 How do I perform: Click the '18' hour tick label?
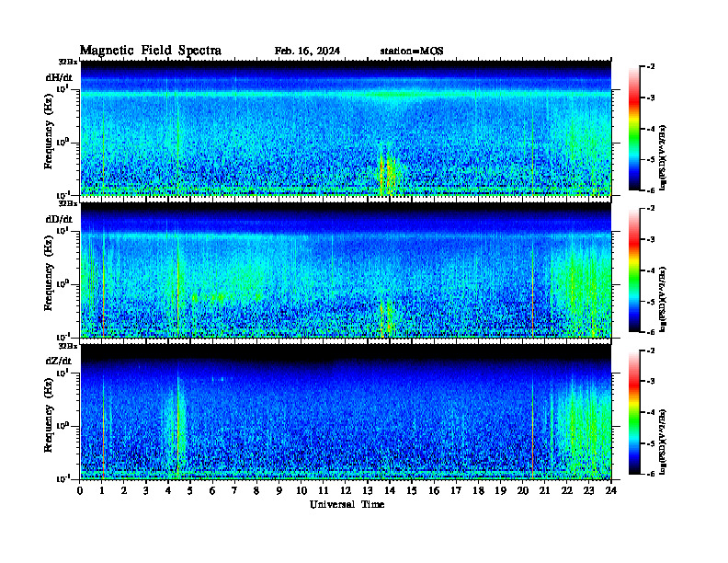click(478, 491)
